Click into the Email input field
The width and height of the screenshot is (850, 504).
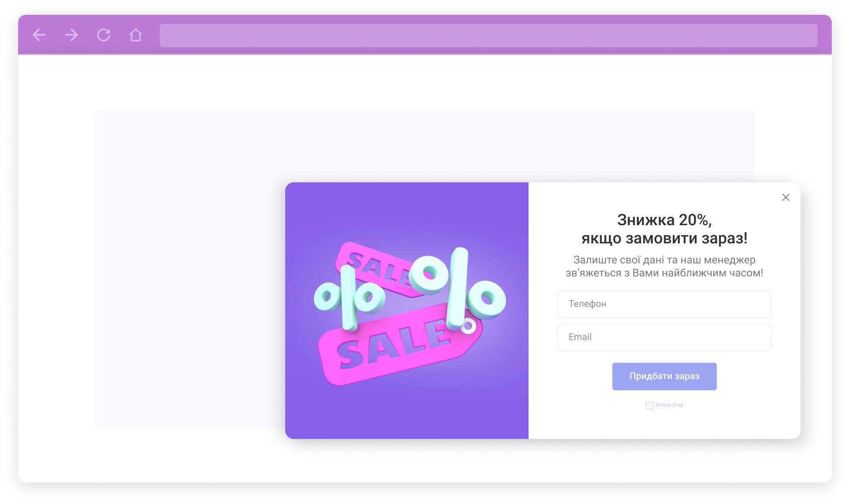pyautogui.click(x=664, y=337)
